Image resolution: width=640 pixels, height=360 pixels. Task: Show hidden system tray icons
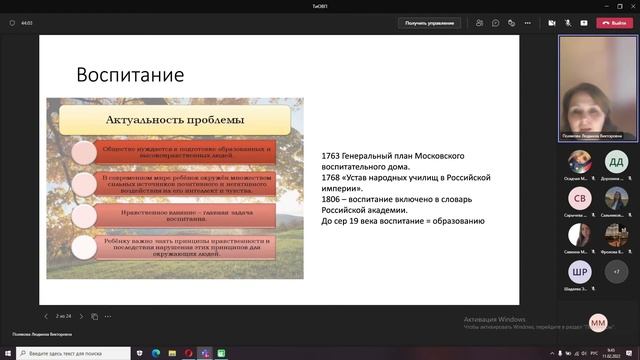coord(552,353)
